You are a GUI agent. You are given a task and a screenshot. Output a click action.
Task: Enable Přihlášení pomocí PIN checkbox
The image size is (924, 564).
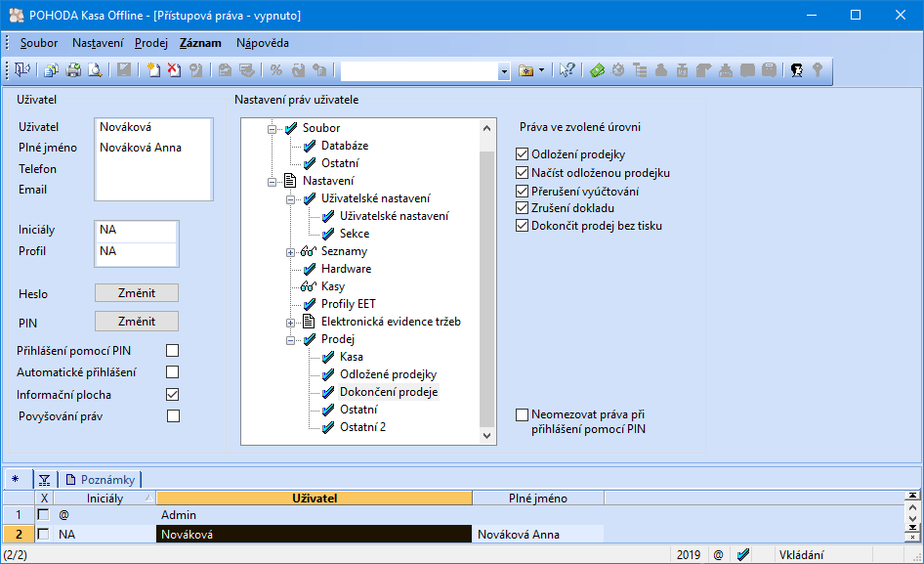[172, 351]
